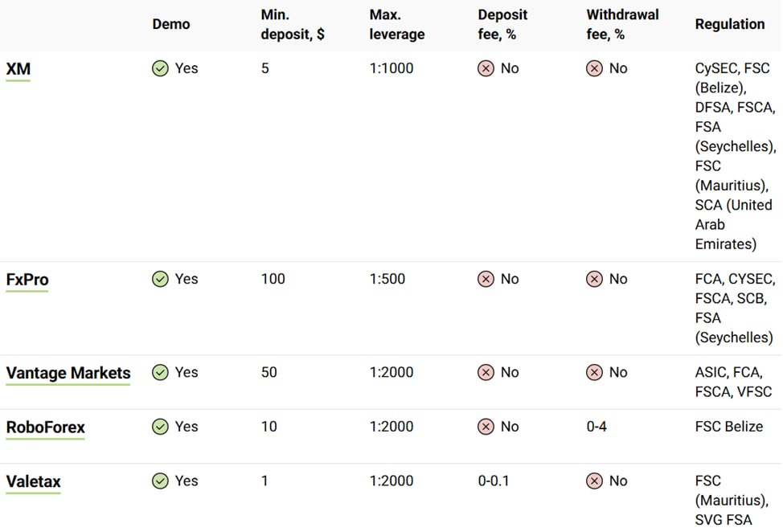
Task: Open the FxPro broker link
Action: point(27,280)
